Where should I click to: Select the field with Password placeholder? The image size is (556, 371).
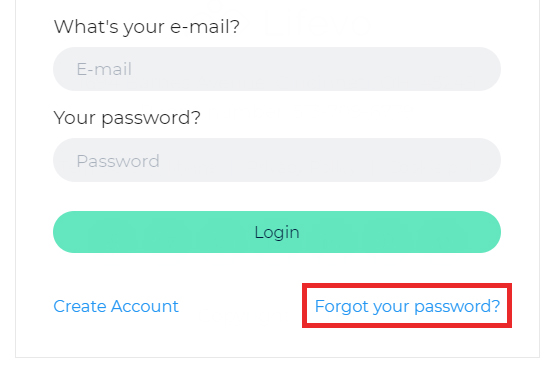pyautogui.click(x=277, y=160)
